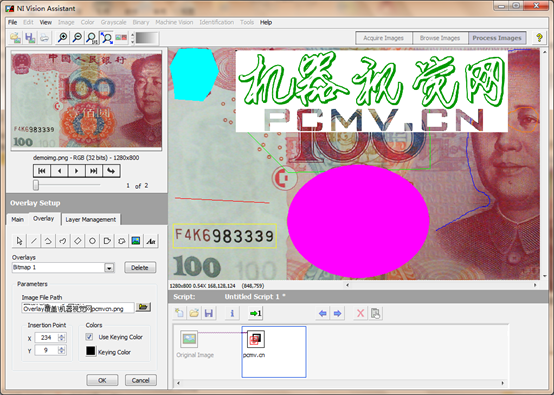
Task: Click the Delete overlay button
Action: 140,267
